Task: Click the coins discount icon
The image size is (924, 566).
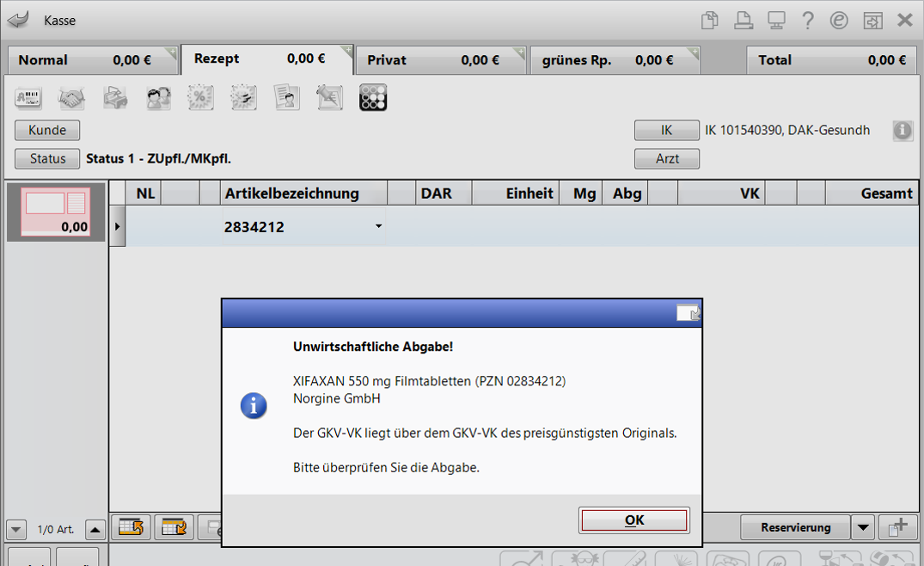Action: [243, 97]
